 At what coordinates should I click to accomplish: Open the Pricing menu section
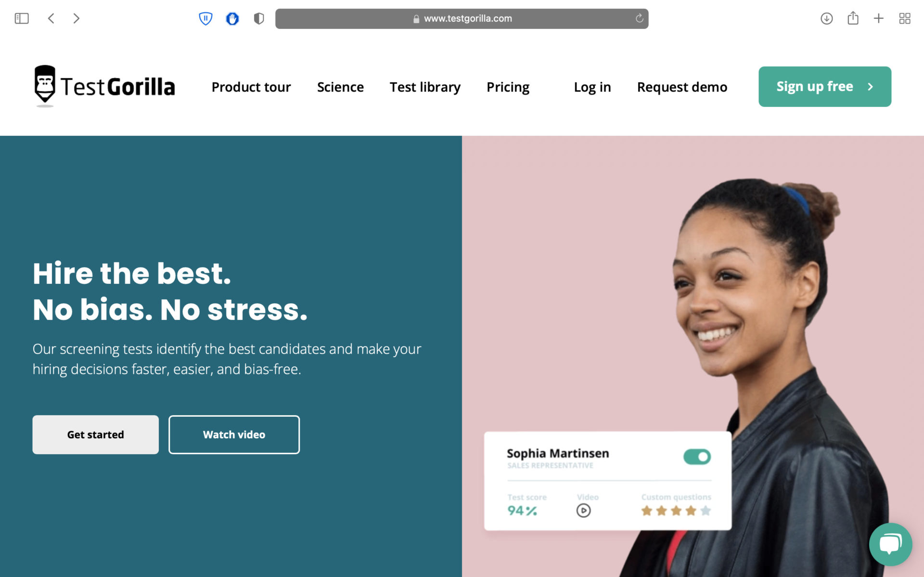pos(507,87)
